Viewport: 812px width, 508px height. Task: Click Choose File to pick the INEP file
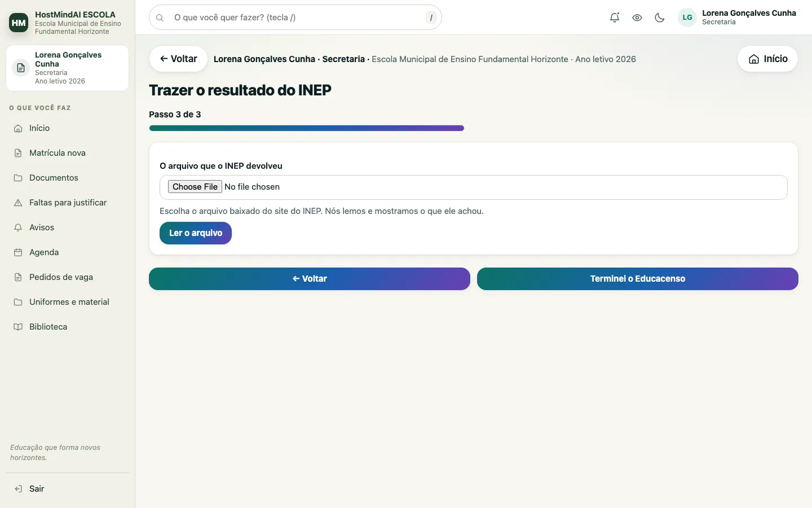195,187
